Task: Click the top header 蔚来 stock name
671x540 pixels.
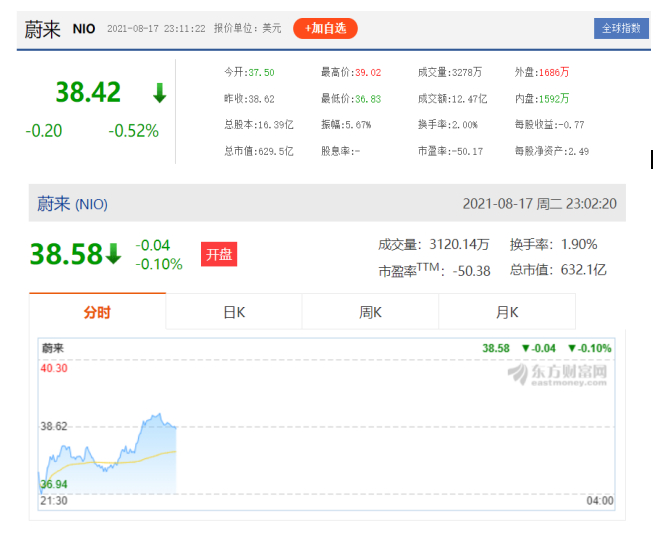Action: click(42, 30)
